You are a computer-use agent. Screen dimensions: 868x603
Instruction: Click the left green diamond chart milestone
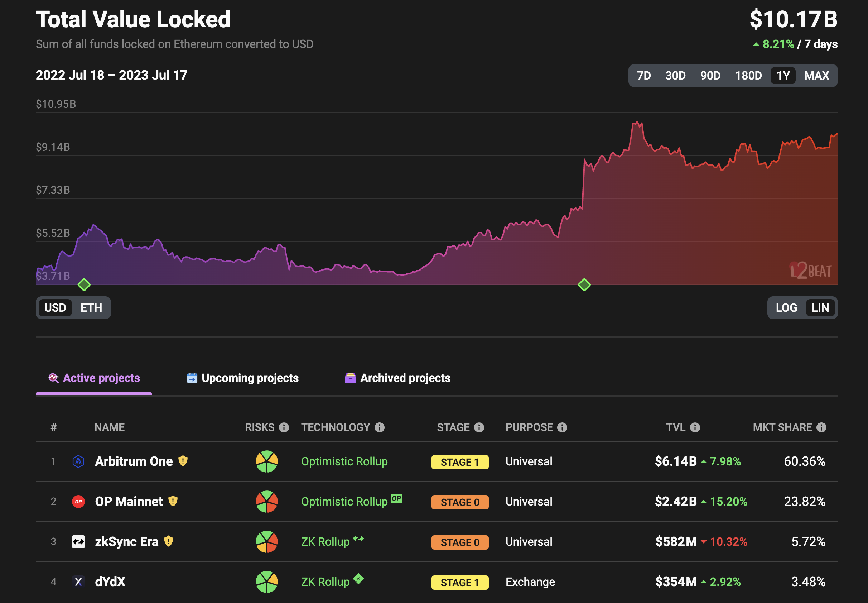coord(84,284)
